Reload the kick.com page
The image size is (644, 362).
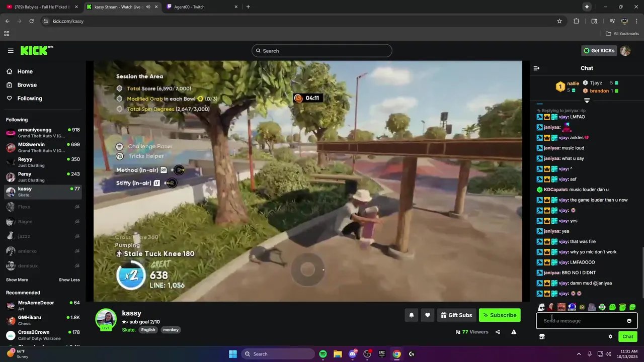point(31,21)
